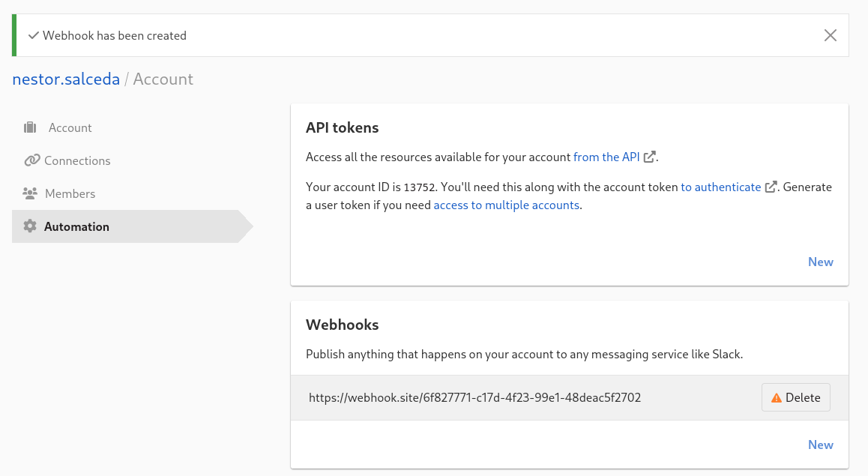Image resolution: width=868 pixels, height=476 pixels.
Task: Create a New API token
Action: pos(820,262)
